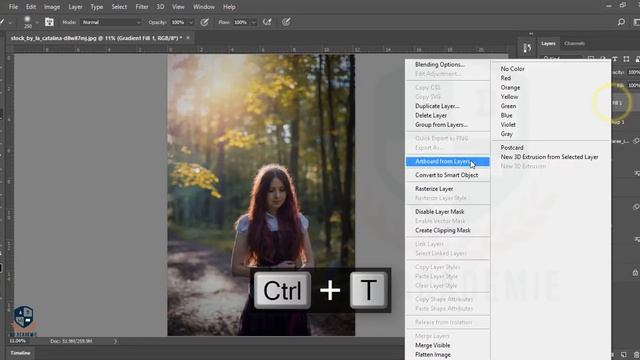Set layer color label to Gray
Image resolution: width=640 pixels, height=360 pixels.
pos(507,134)
